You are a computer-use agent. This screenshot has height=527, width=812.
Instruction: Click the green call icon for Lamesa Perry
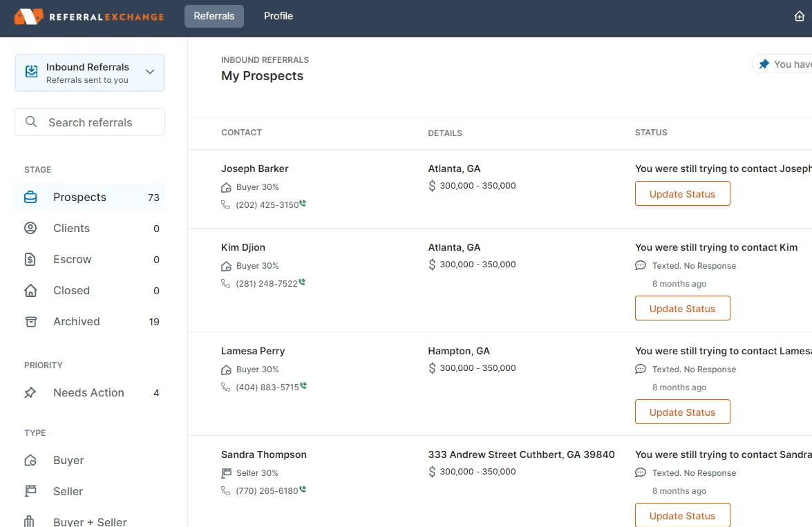[x=303, y=385]
